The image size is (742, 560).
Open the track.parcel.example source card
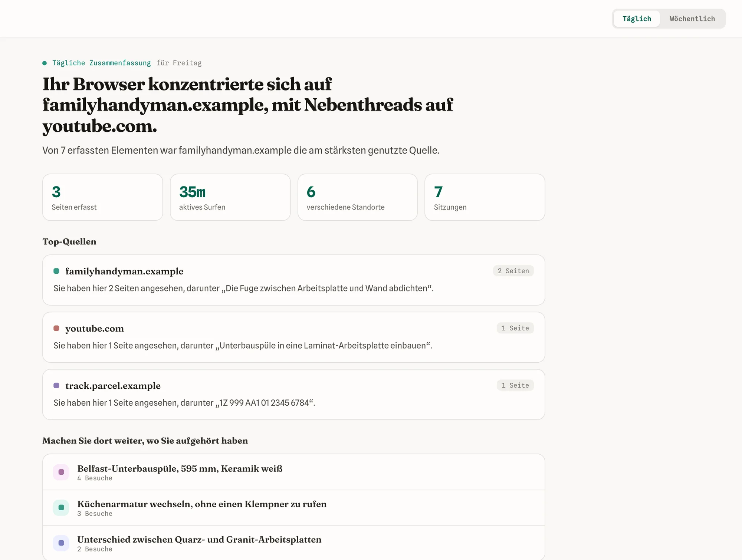(293, 395)
